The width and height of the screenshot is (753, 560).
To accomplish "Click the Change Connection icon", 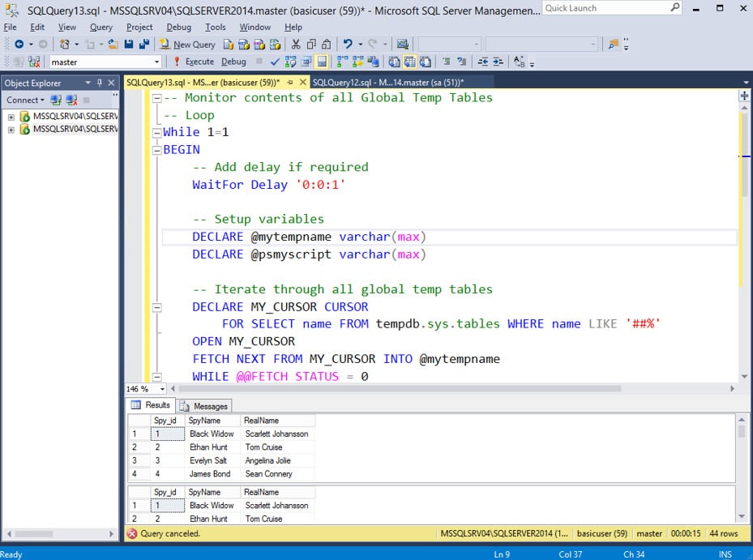I will pyautogui.click(x=34, y=62).
